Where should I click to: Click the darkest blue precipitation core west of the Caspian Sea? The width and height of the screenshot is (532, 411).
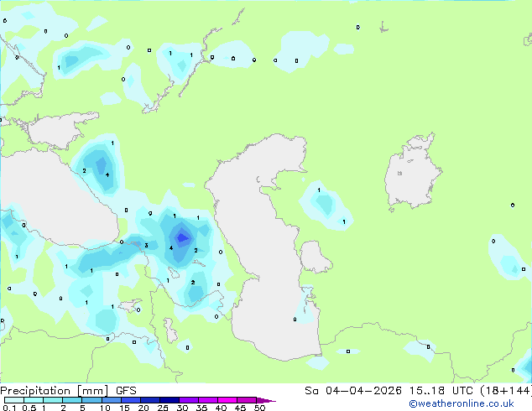click(183, 237)
